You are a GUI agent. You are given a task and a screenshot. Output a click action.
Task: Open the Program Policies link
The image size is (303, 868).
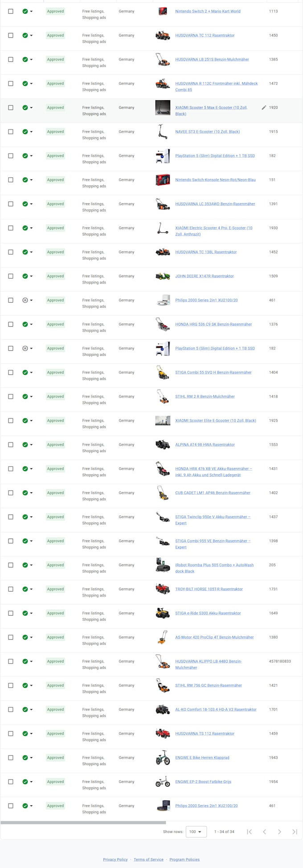point(184,860)
